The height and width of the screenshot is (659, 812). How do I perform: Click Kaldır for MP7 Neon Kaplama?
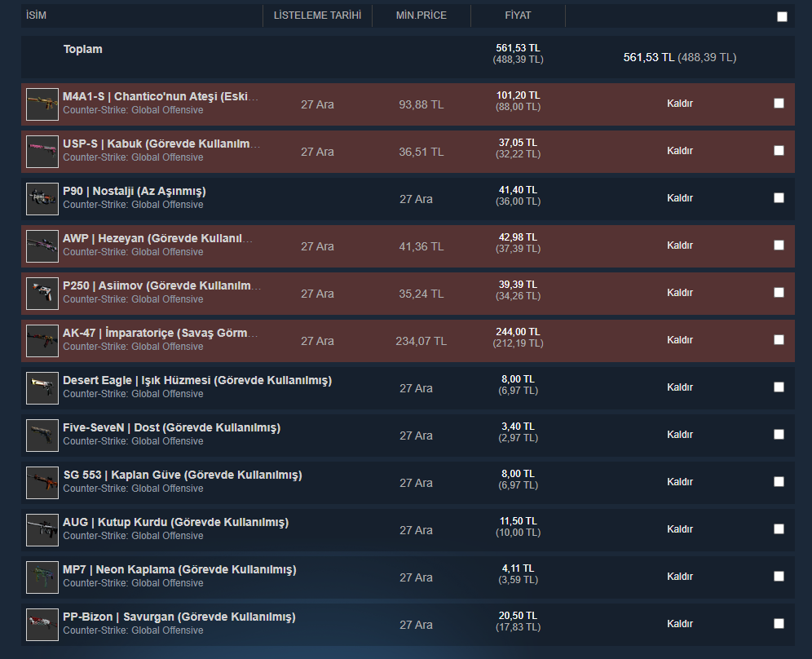(679, 577)
